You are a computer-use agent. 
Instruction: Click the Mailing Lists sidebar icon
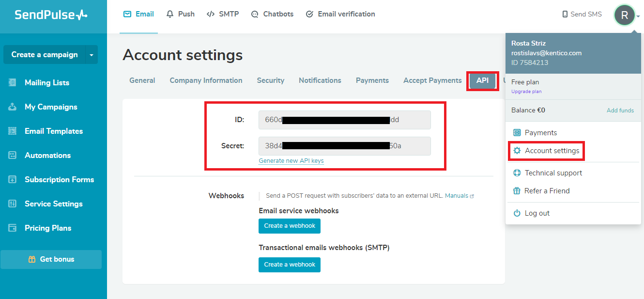pos(13,82)
